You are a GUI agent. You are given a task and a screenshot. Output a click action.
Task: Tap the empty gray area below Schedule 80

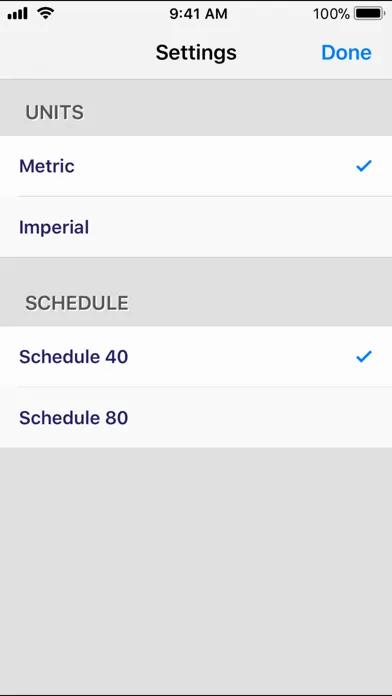196,570
